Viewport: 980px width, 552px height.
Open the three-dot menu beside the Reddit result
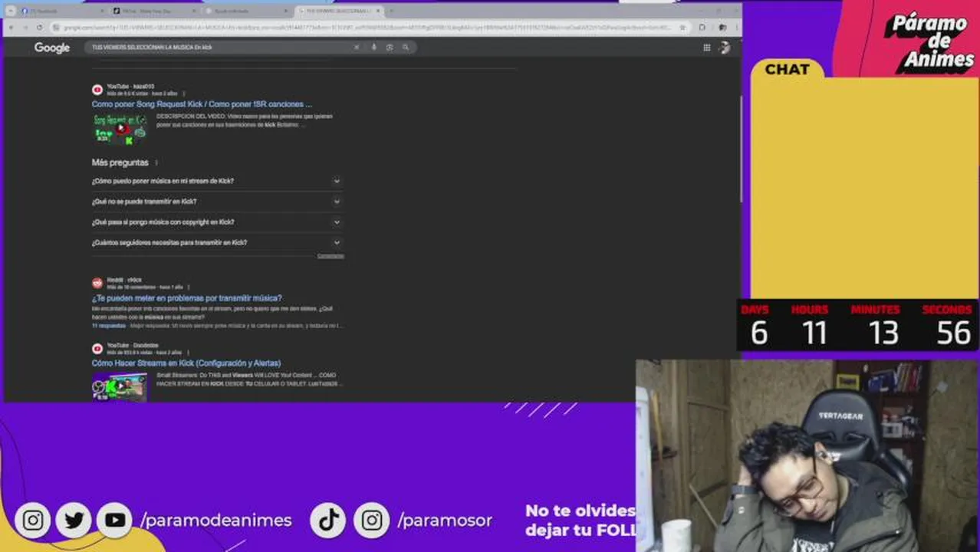[x=189, y=287]
